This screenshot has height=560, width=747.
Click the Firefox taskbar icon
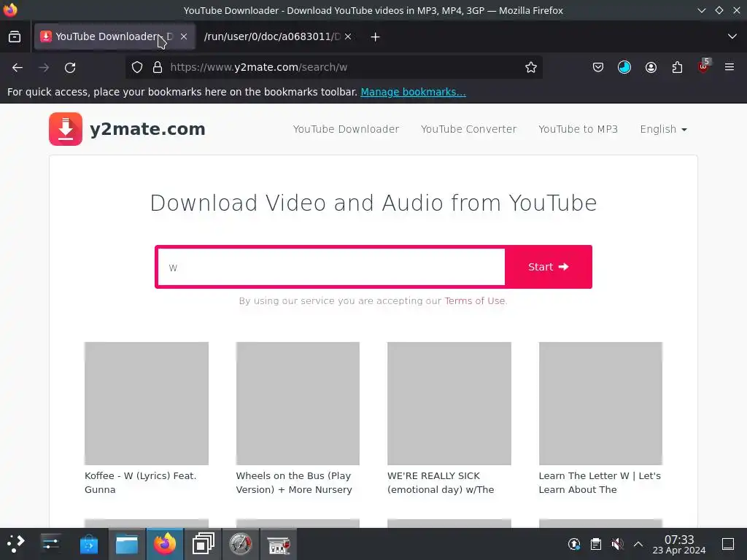click(165, 544)
